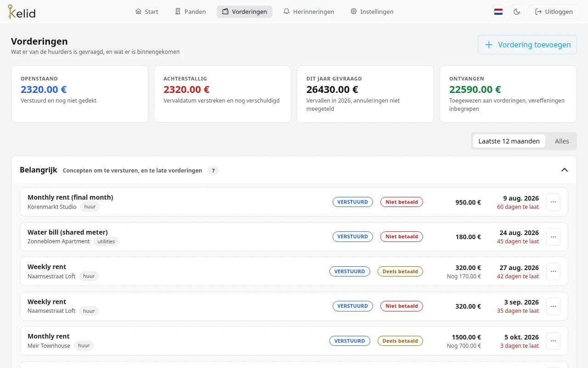This screenshot has width=588, height=368.
Task: Click the utilities tag on Water bill
Action: (x=106, y=241)
